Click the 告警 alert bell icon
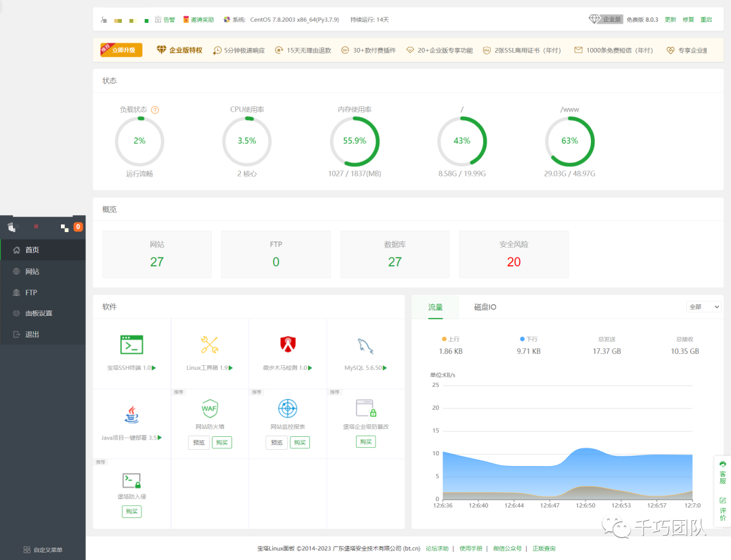This screenshot has height=560, width=731. tap(158, 20)
